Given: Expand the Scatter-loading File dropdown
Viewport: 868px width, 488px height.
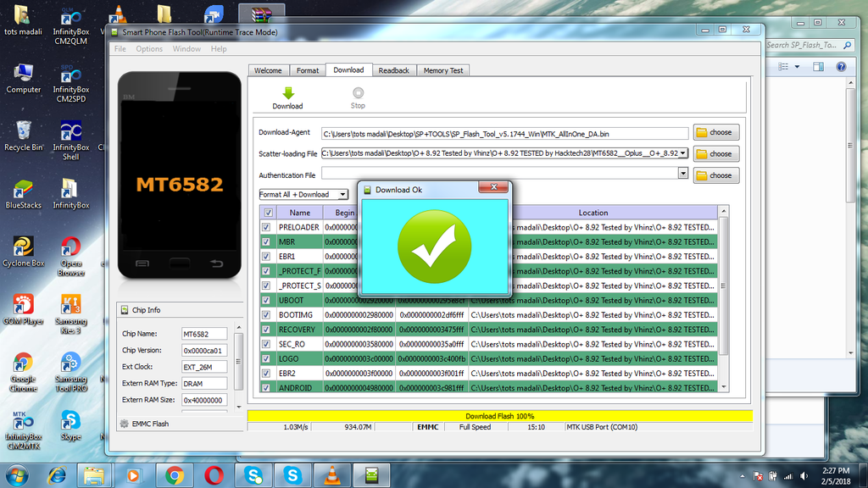Looking at the screenshot, I should pyautogui.click(x=683, y=153).
